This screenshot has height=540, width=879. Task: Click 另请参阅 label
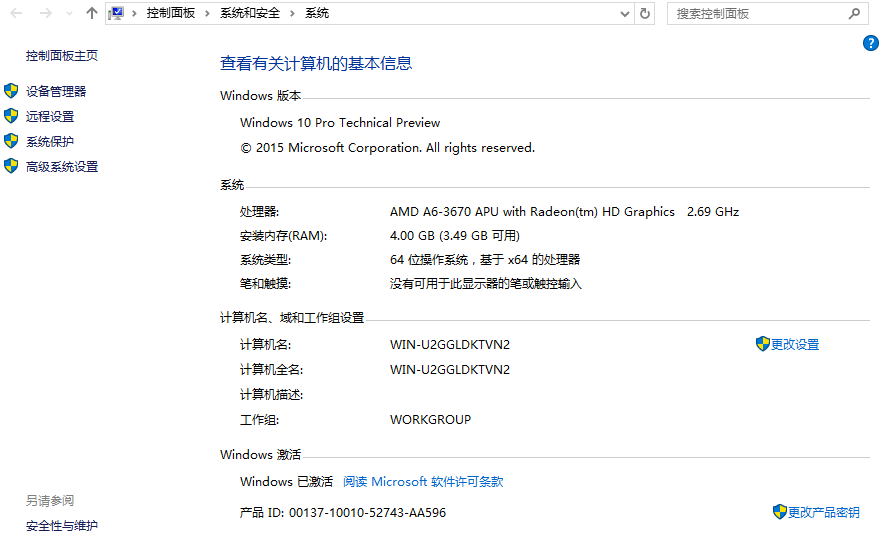pyautogui.click(x=50, y=500)
